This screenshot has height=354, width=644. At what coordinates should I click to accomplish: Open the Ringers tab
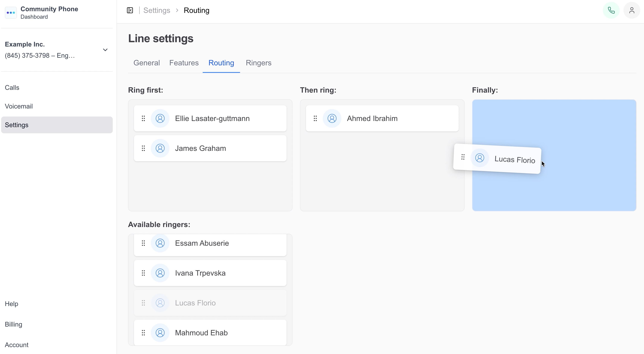click(258, 63)
